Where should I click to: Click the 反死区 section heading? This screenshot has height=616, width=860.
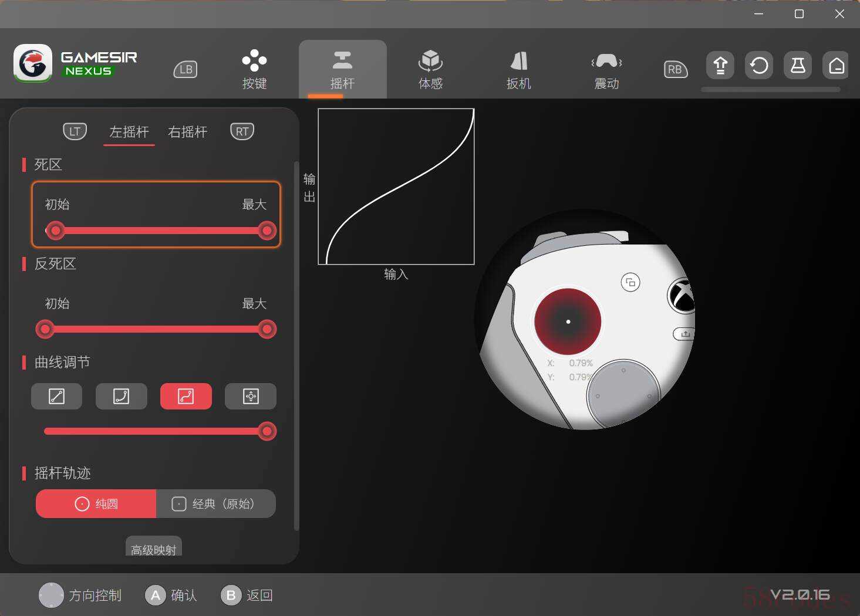[x=55, y=264]
